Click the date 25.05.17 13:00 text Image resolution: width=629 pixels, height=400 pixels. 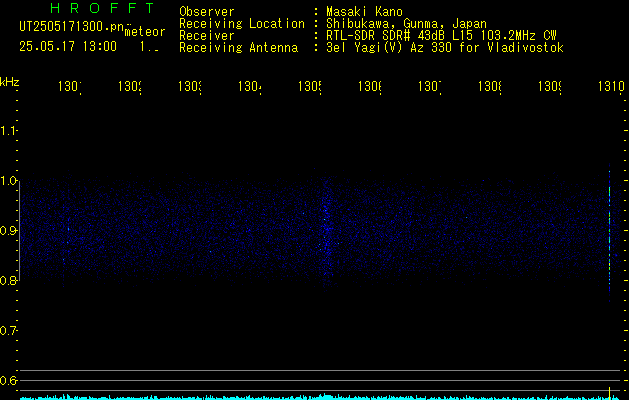click(x=68, y=47)
